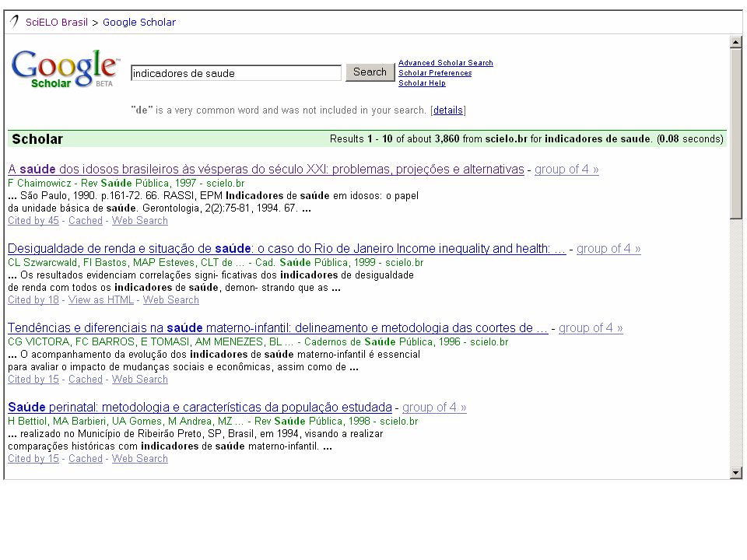This screenshot has height=560, width=747.
Task: Click the vertical scrollbar thumb
Action: point(735,133)
